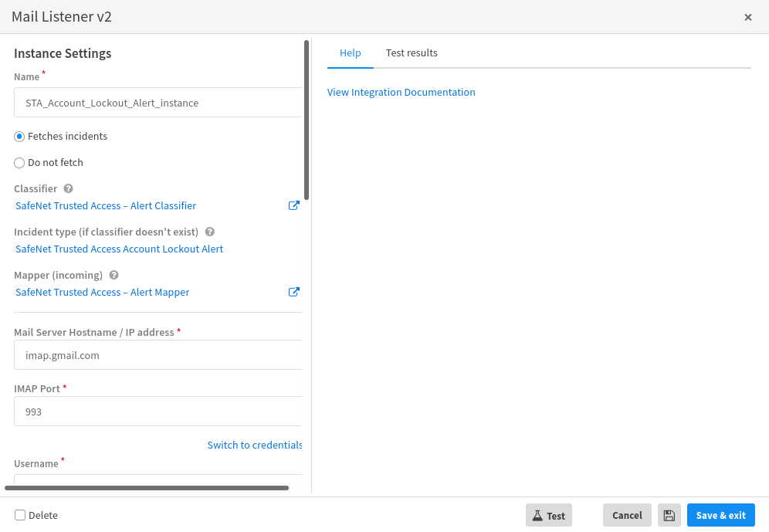Click the horizontal scrollbar under settings
This screenshot has width=769, height=532.
147,488
